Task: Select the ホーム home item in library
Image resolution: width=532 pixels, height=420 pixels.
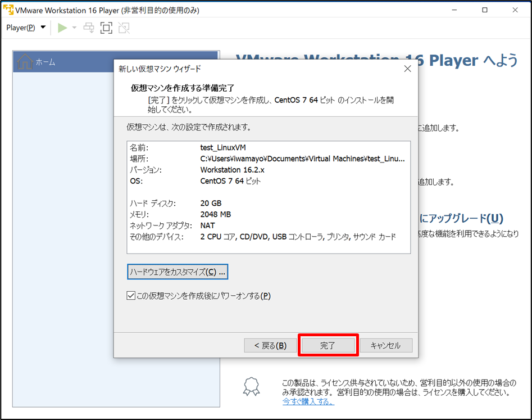Action: point(115,62)
